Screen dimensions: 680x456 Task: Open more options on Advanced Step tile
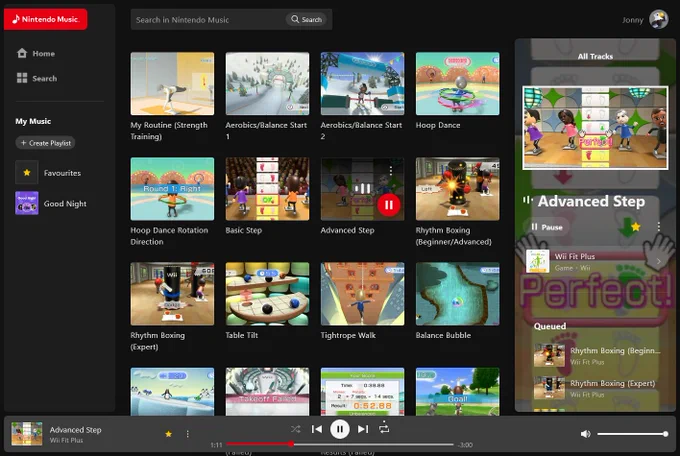(391, 171)
